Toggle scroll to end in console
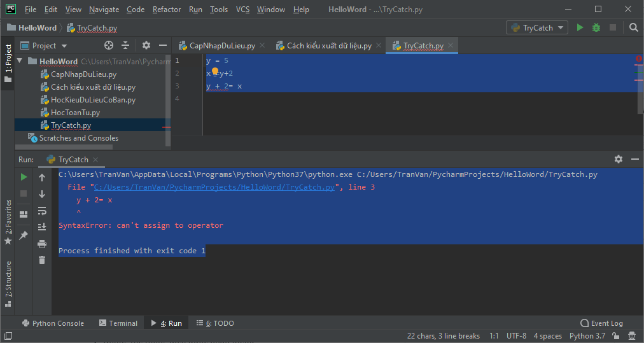This screenshot has height=343, width=644. point(42,227)
